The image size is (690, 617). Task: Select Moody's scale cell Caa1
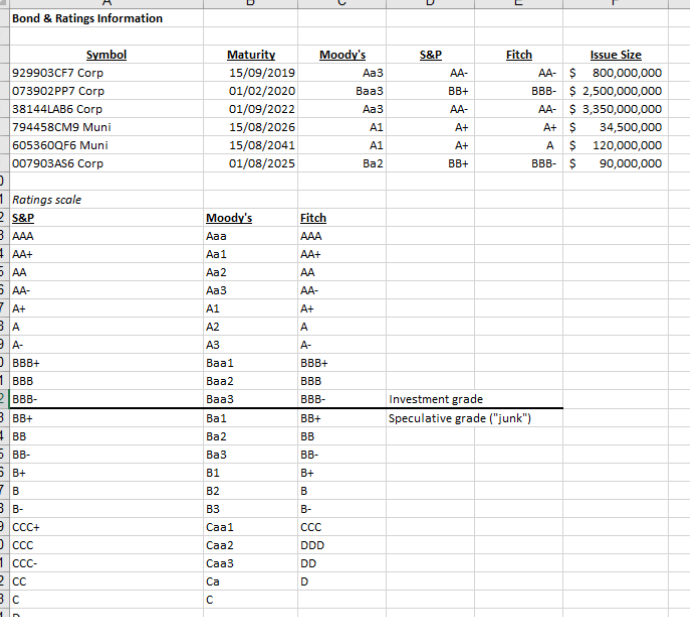click(x=251, y=527)
